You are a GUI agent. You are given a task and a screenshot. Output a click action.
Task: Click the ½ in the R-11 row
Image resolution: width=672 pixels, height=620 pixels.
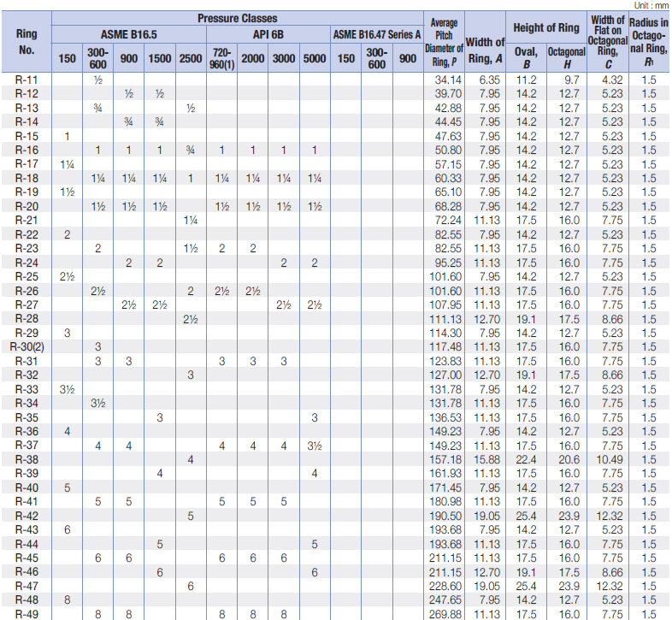click(97, 80)
